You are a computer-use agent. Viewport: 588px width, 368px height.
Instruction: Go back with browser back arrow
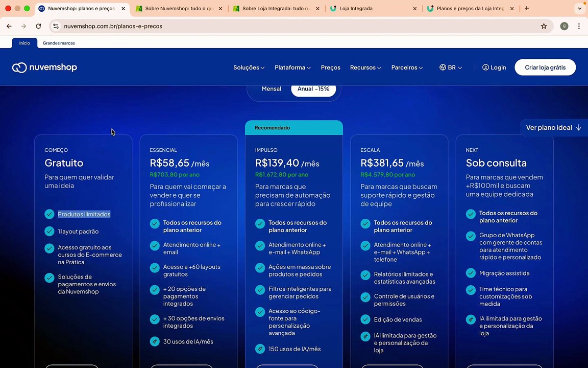[x=9, y=26]
